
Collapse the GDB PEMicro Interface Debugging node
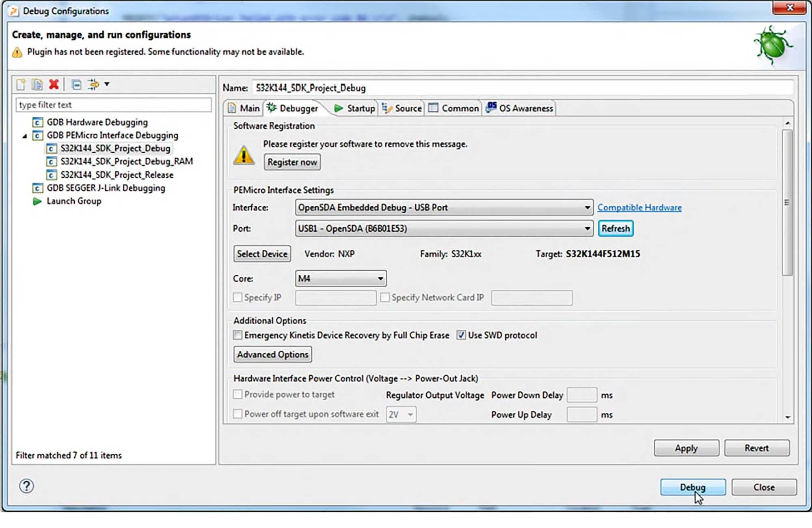coord(25,136)
